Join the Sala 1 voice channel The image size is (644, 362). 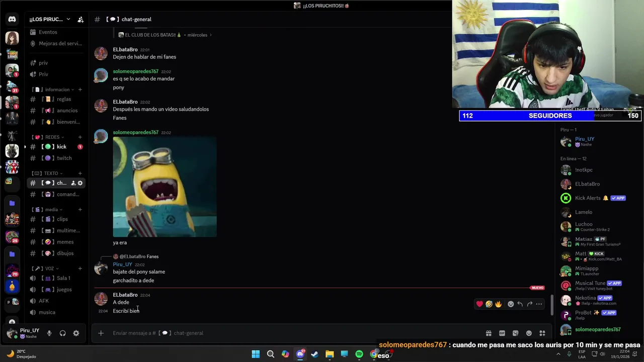pyautogui.click(x=55, y=278)
